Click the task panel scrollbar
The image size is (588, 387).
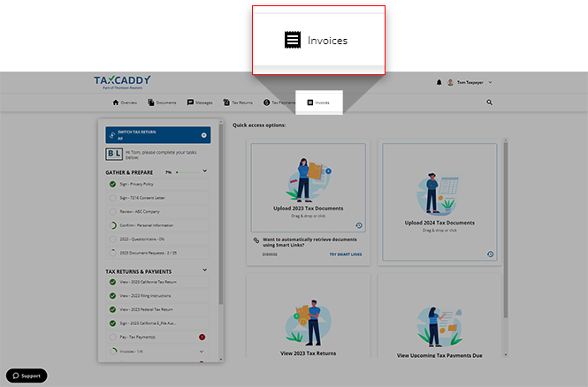point(220,215)
